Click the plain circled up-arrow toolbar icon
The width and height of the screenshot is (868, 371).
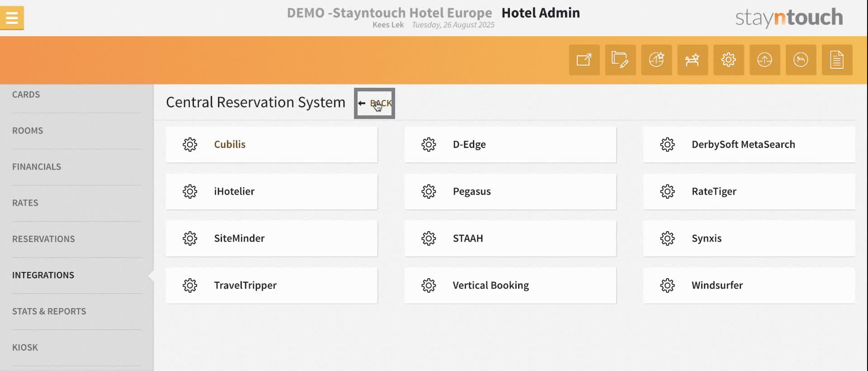[x=765, y=60]
